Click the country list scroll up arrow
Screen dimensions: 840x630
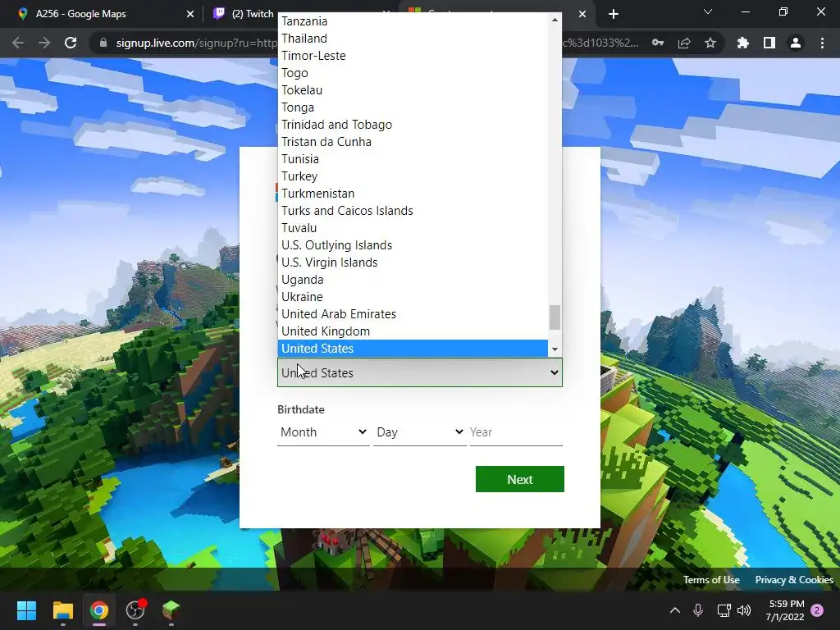tap(555, 20)
